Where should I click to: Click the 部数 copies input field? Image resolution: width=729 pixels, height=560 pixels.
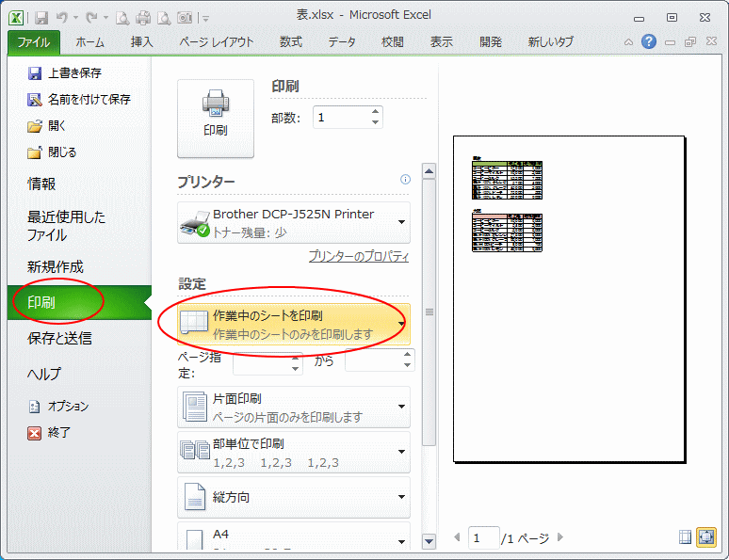click(341, 117)
